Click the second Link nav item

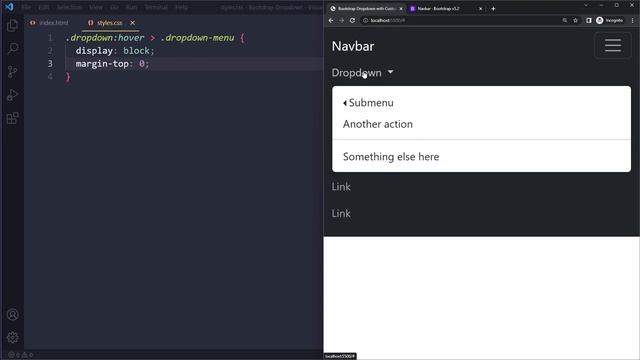(x=341, y=213)
